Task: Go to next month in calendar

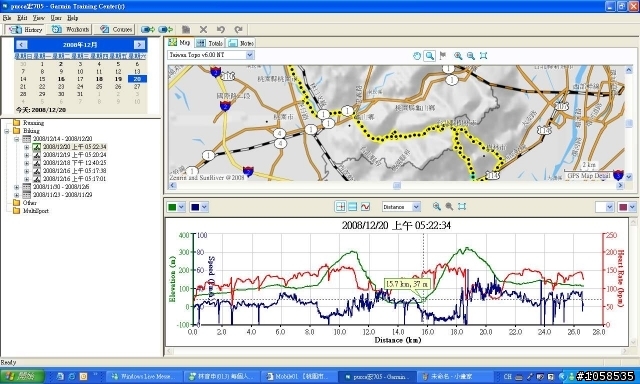Action: point(139,45)
